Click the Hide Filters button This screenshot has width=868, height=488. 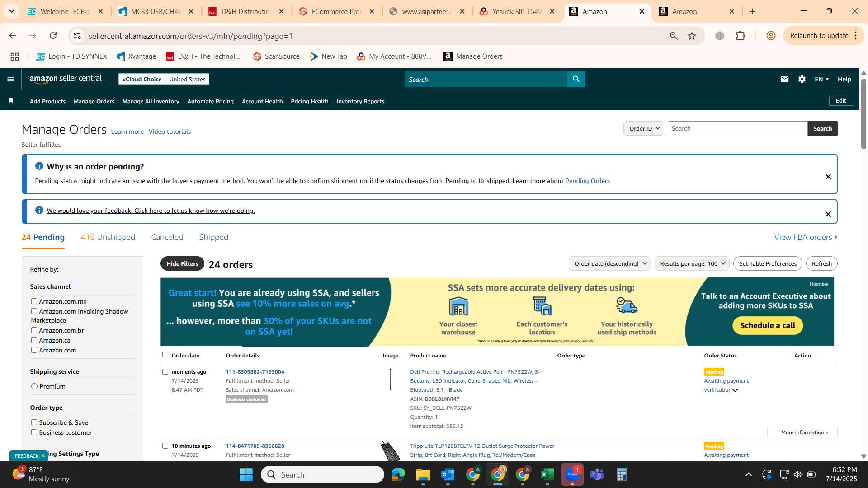tap(182, 263)
